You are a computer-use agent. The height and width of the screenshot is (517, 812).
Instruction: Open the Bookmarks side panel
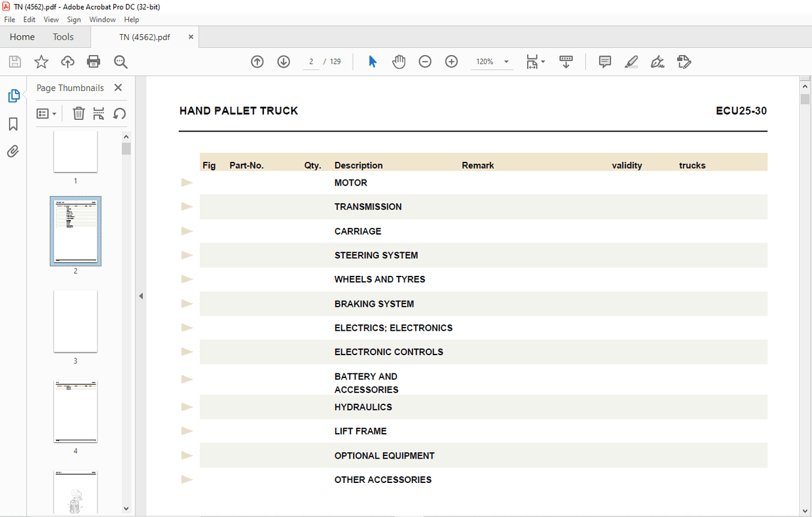pyautogui.click(x=13, y=124)
